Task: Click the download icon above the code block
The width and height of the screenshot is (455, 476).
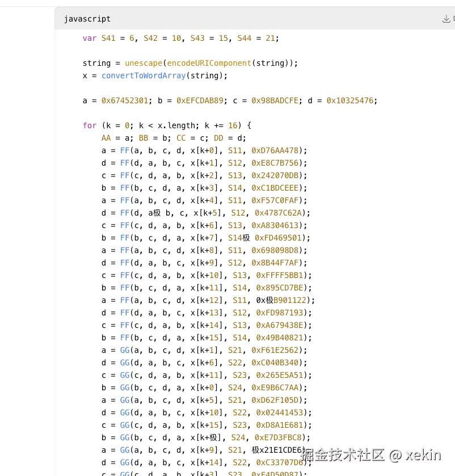Action: click(446, 18)
